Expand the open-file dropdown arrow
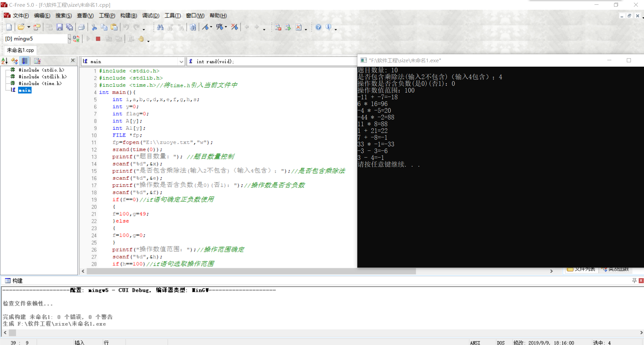This screenshot has height=345, width=644. coord(29,27)
